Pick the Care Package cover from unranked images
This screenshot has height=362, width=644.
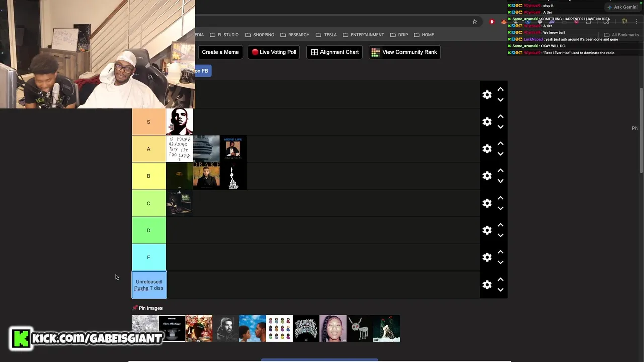click(172, 328)
